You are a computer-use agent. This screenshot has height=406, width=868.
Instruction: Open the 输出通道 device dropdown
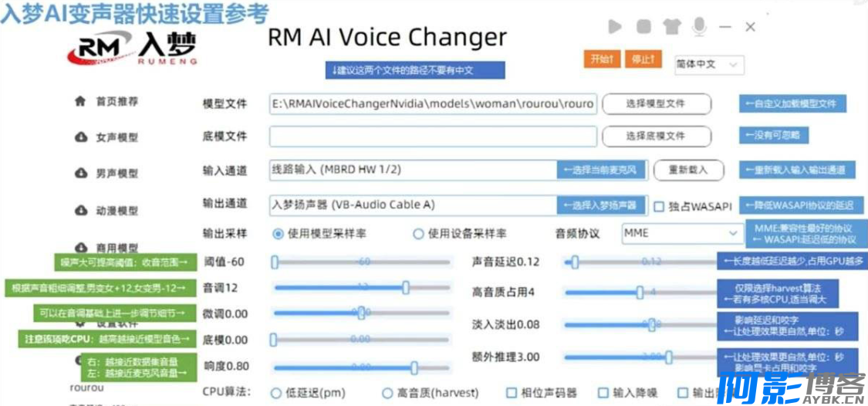tap(413, 205)
